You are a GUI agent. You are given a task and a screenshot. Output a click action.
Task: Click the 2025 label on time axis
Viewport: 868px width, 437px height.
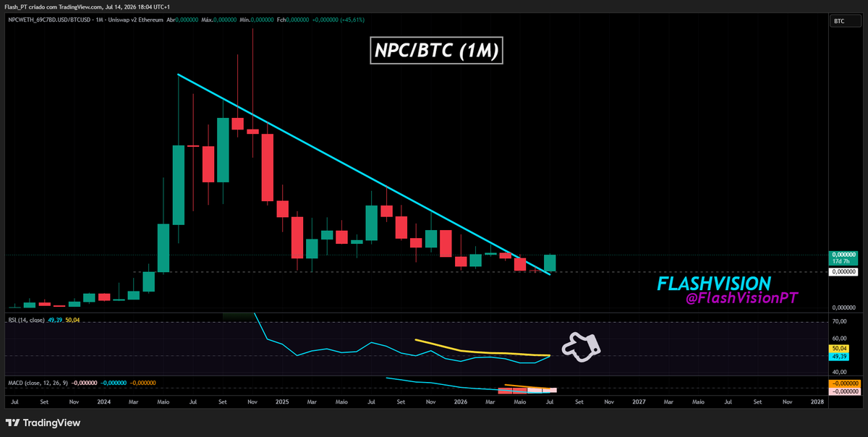pos(281,401)
